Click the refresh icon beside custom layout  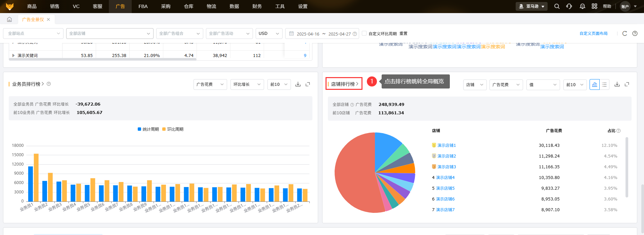pyautogui.click(x=625, y=34)
